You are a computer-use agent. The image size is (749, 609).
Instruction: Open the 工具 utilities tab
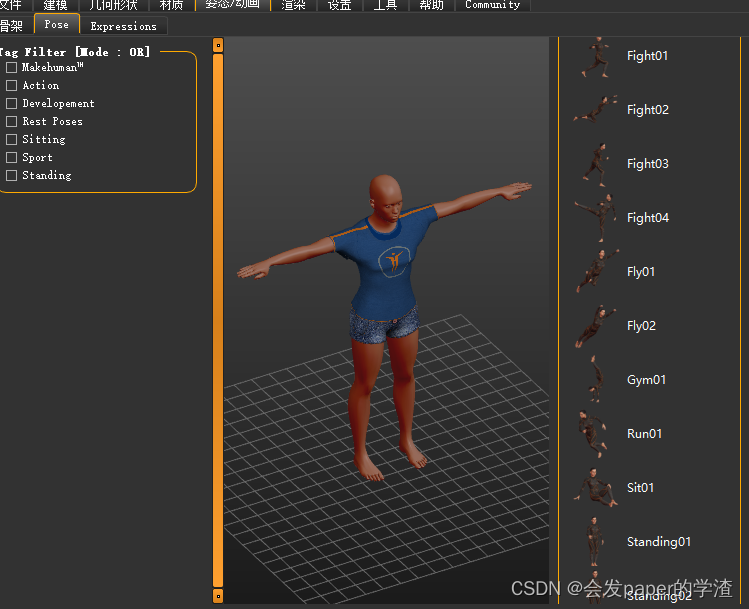pyautogui.click(x=385, y=5)
